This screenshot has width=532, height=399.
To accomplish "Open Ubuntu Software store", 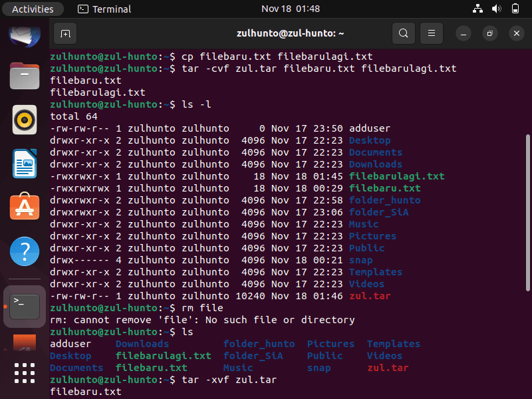I will (25, 207).
